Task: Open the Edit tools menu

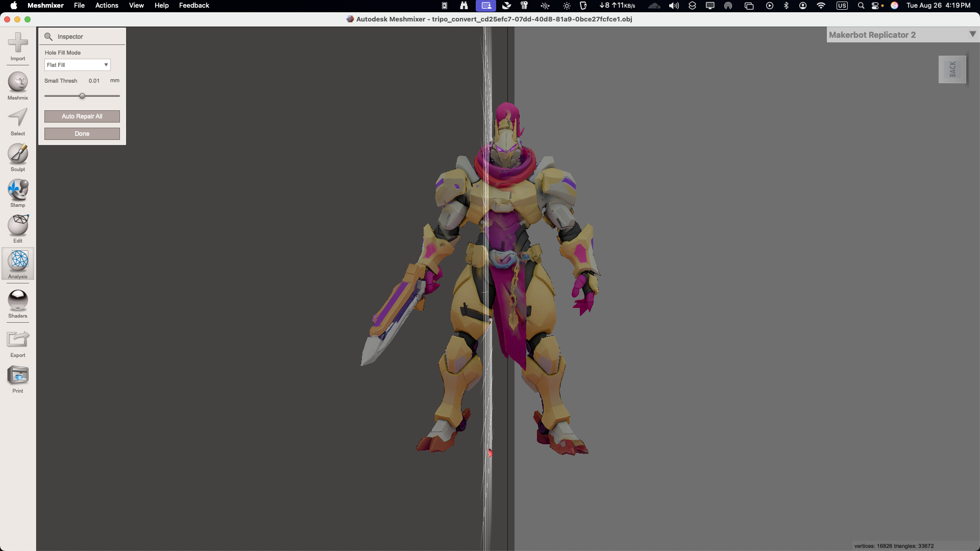Action: tap(18, 229)
